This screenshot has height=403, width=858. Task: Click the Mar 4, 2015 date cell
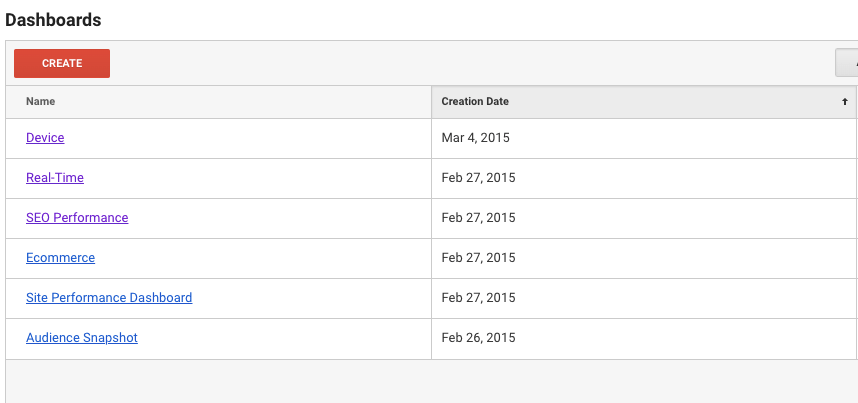click(x=476, y=138)
